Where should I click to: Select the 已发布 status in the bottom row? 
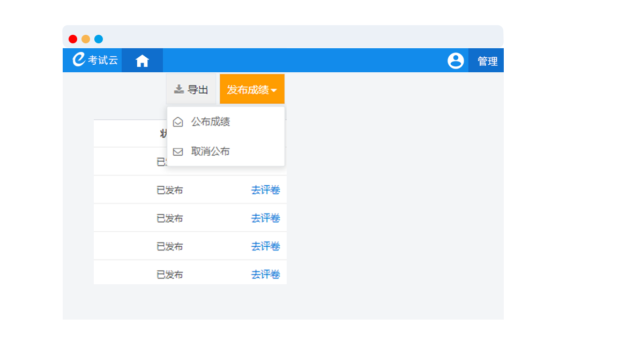click(169, 275)
